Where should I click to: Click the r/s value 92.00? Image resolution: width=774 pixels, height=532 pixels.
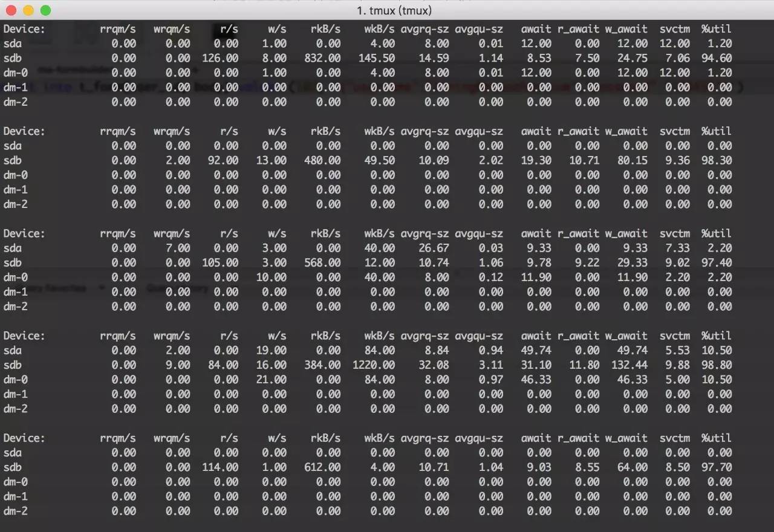pos(223,160)
